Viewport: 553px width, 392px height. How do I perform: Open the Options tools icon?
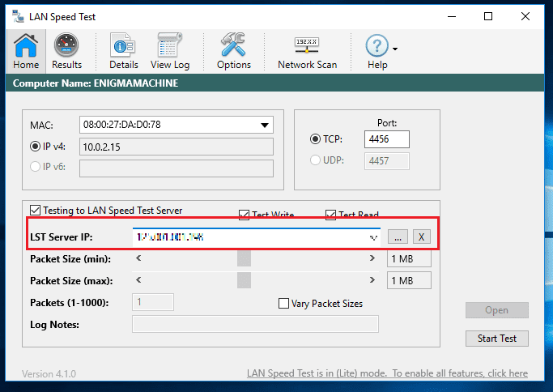coord(233,51)
